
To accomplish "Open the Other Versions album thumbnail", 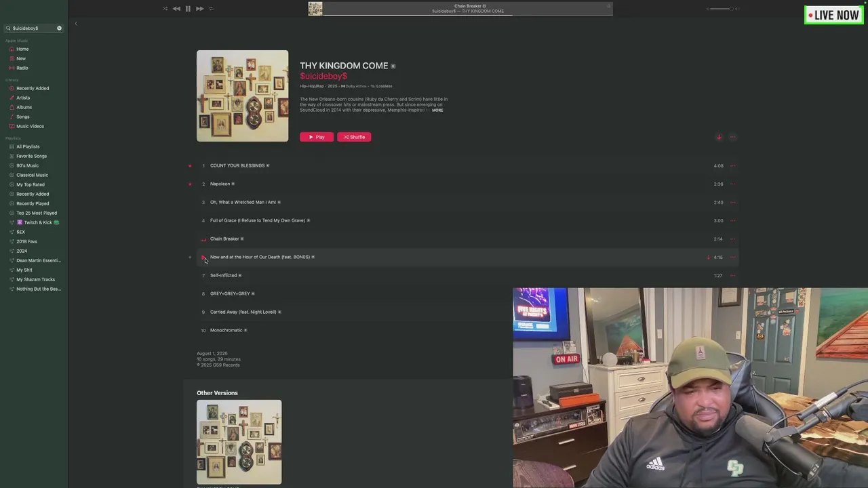I will (x=239, y=442).
